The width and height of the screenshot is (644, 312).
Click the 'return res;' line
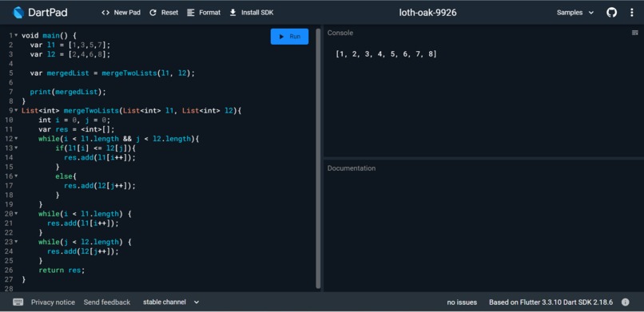coord(62,271)
